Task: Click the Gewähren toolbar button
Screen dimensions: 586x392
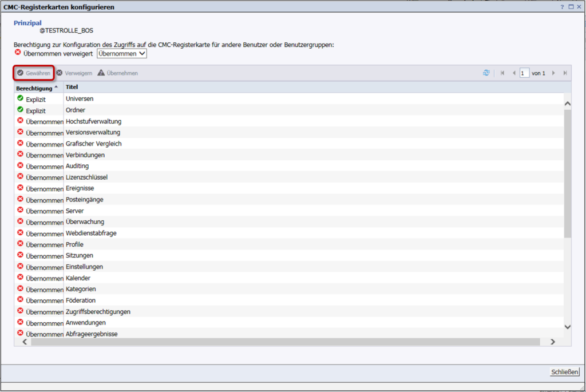Action: click(34, 73)
